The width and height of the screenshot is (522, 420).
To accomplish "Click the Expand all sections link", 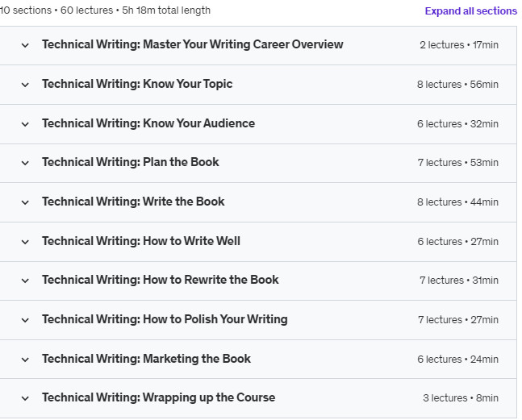I will (470, 11).
